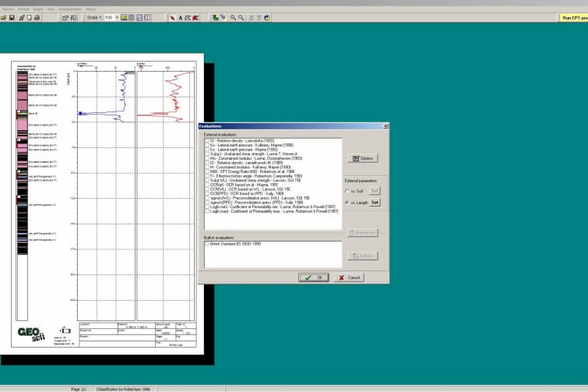
Task: Enable ID Relative density Lancellotta checkbox
Action: click(206, 141)
